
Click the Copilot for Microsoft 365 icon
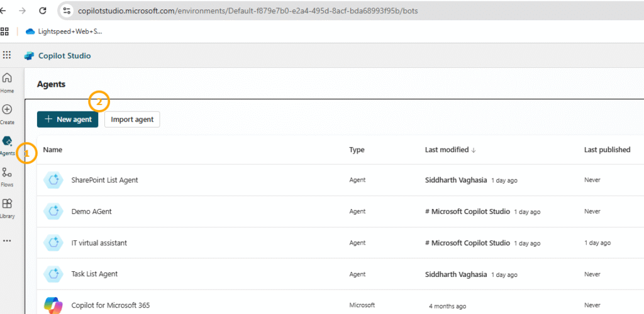(x=53, y=305)
